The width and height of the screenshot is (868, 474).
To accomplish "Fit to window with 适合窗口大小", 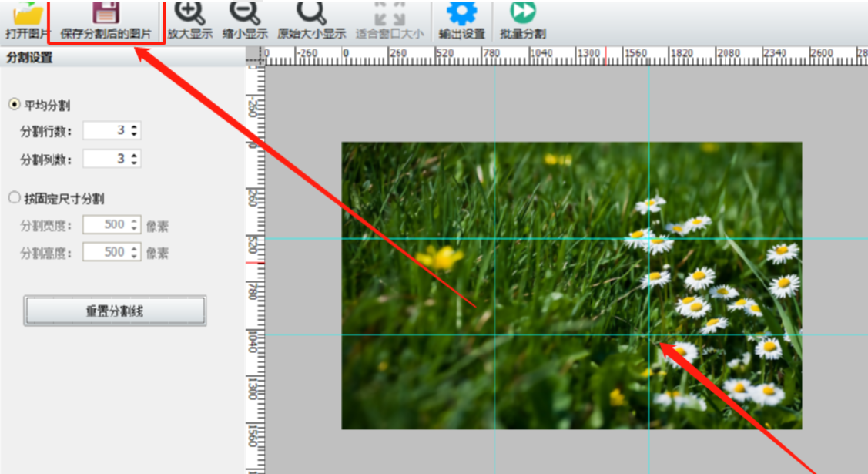I will (x=390, y=20).
